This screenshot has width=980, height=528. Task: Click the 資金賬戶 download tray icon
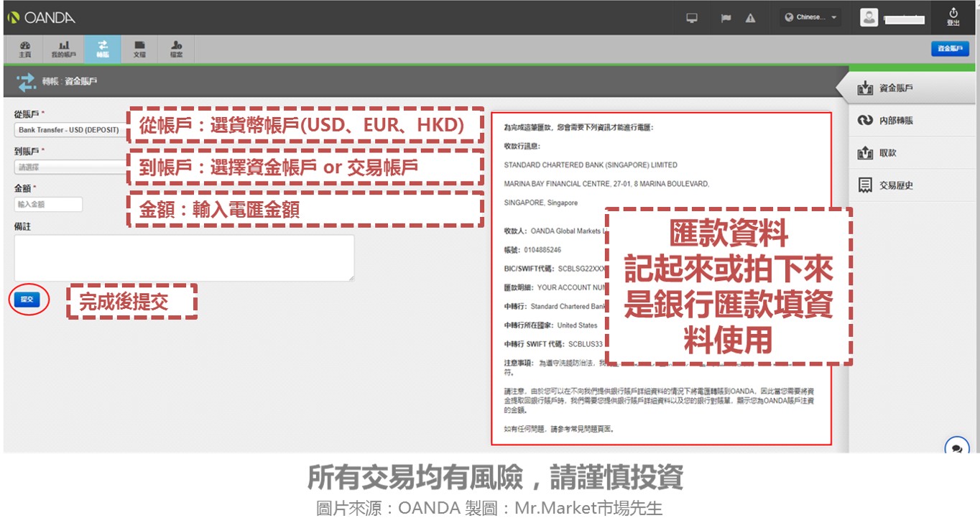865,88
